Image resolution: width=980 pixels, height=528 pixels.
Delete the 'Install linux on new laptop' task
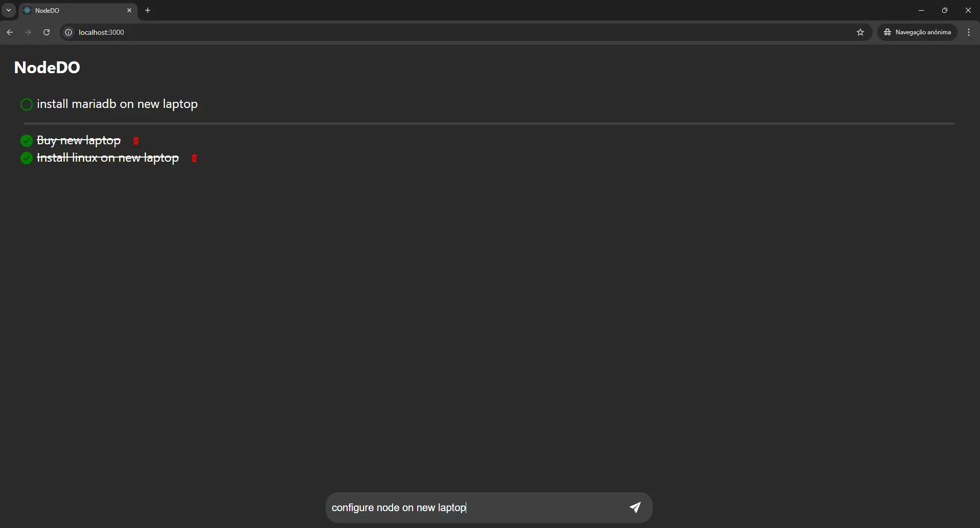coord(194,159)
